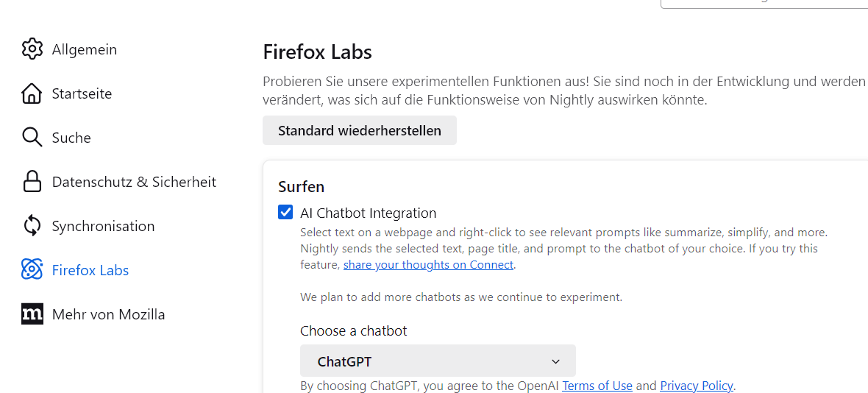The height and width of the screenshot is (393, 868).
Task: Follow the share your thoughts on Connect link
Action: point(428,265)
